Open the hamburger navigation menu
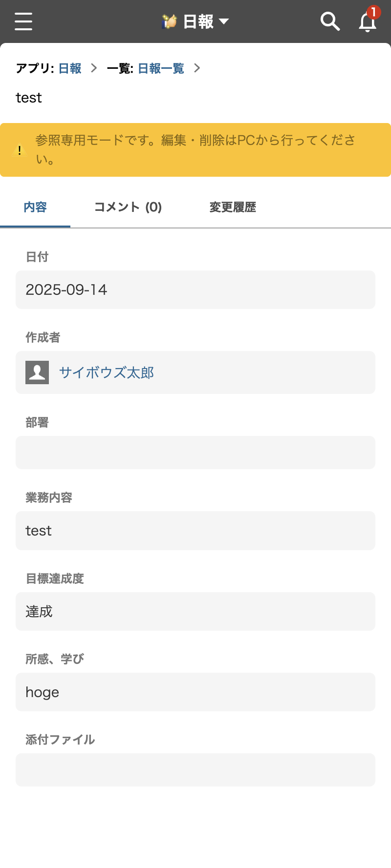Viewport: 391px width, 868px height. pos(23,21)
